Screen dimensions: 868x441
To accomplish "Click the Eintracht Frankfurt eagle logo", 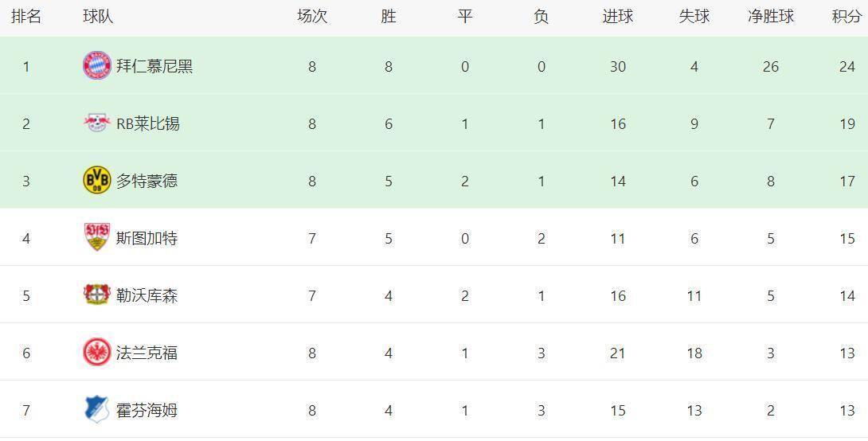I will (x=97, y=353).
